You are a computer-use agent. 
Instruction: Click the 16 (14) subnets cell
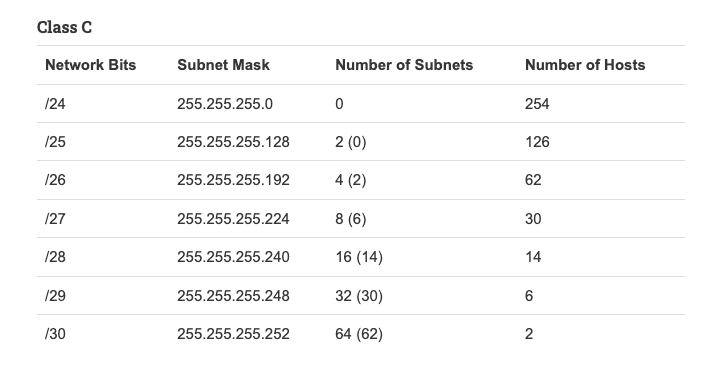pyautogui.click(x=359, y=257)
